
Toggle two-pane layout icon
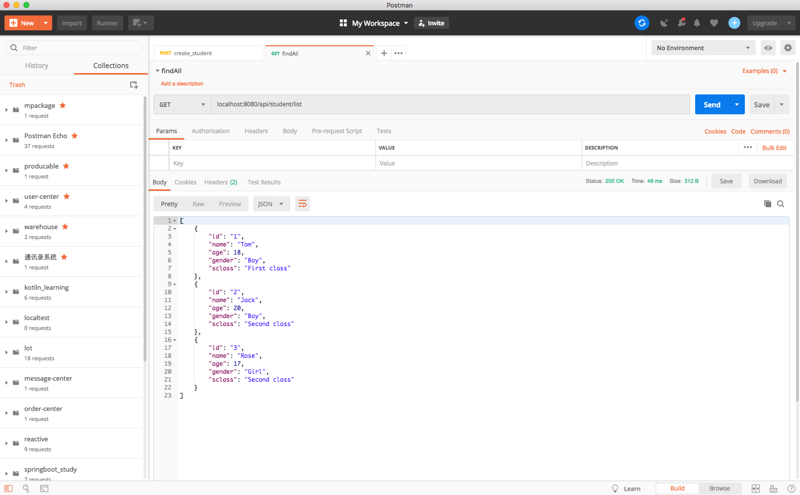coord(756,488)
